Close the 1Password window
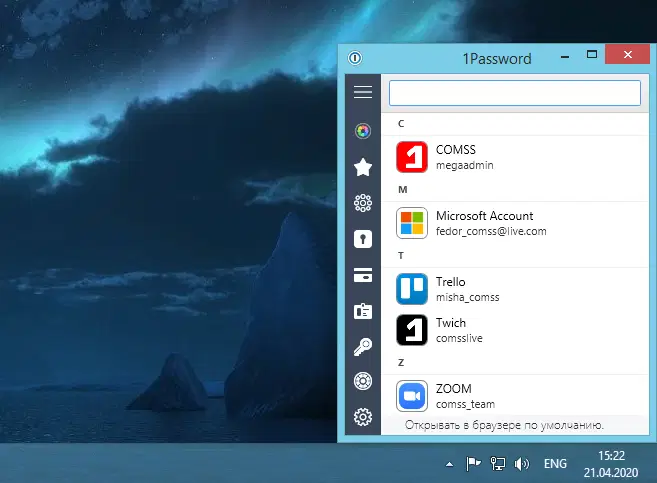Image resolution: width=657 pixels, height=483 pixels. [x=627, y=54]
